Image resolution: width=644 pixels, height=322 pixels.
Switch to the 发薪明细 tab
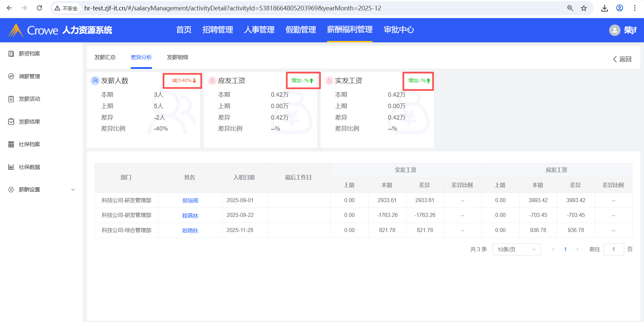click(177, 57)
